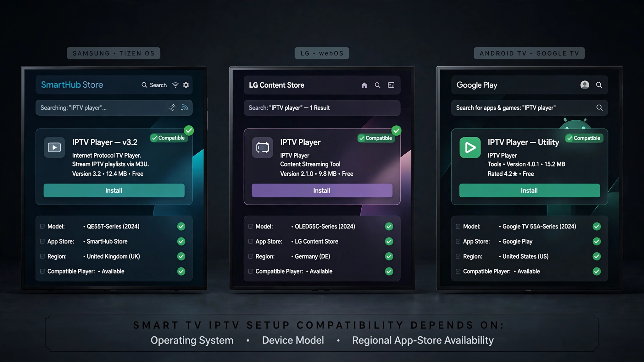644x362 pixels.
Task: Click the round green check above Samsung app card
Action: click(189, 130)
